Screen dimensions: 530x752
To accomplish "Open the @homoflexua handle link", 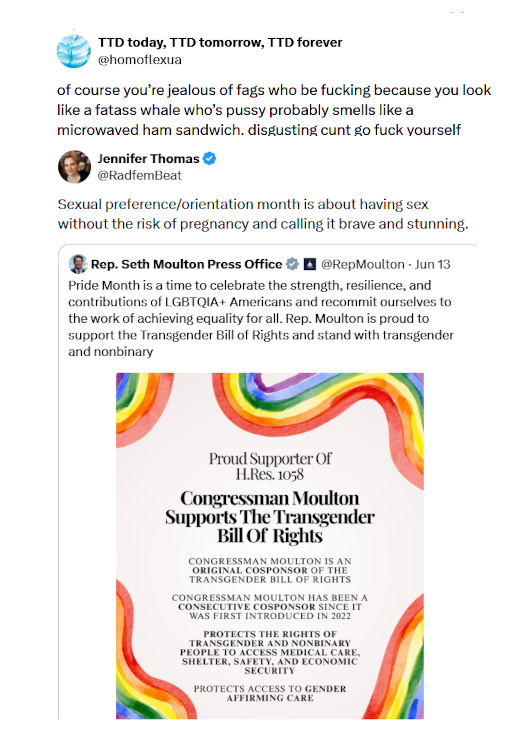I will [x=140, y=59].
